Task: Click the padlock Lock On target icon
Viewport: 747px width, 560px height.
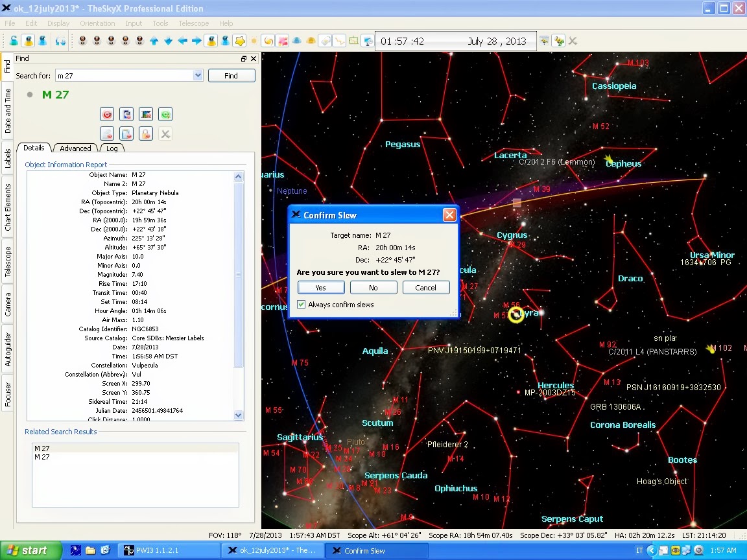Action: [146, 134]
